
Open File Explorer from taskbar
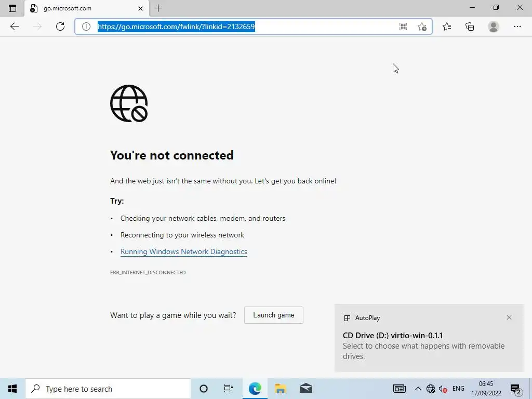point(280,389)
